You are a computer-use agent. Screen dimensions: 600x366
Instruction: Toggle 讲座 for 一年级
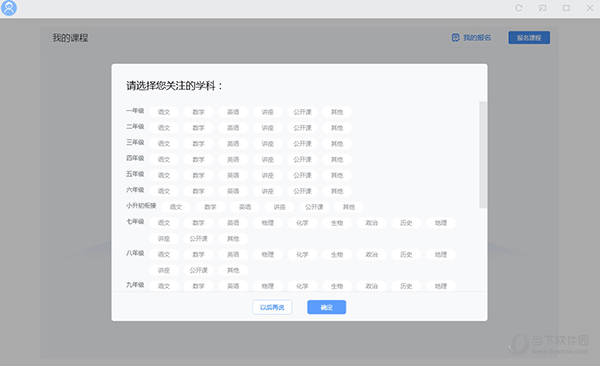click(x=267, y=112)
